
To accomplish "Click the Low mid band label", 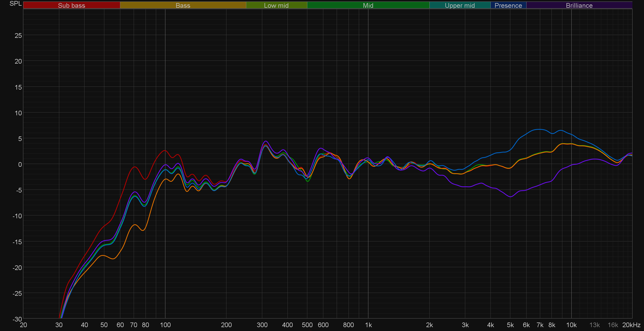I will click(276, 5).
